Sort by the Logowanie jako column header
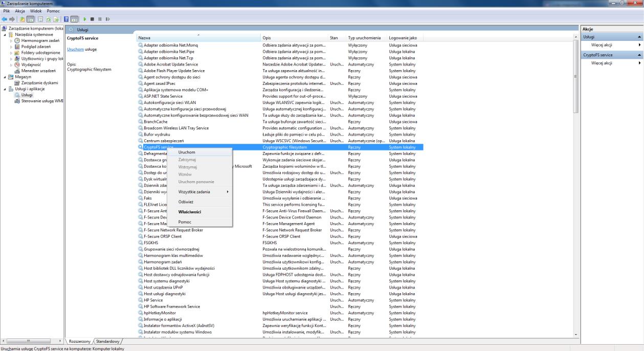Viewport: 644px width, 351px height. pyautogui.click(x=405, y=38)
